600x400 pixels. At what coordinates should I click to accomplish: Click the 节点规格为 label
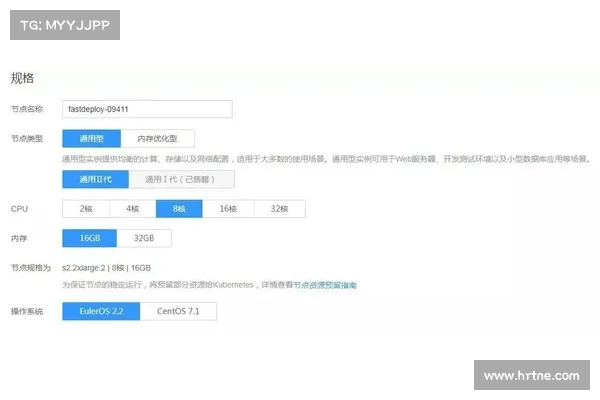point(31,268)
